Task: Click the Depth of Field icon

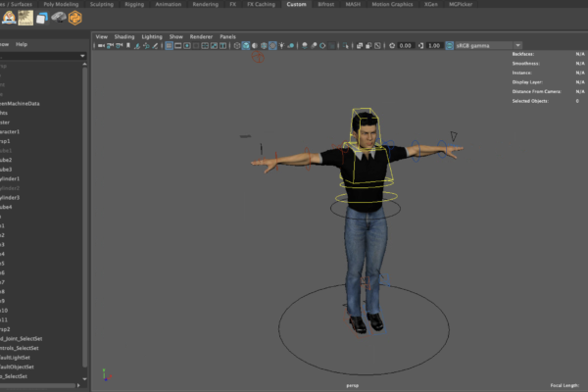Action: (331, 46)
